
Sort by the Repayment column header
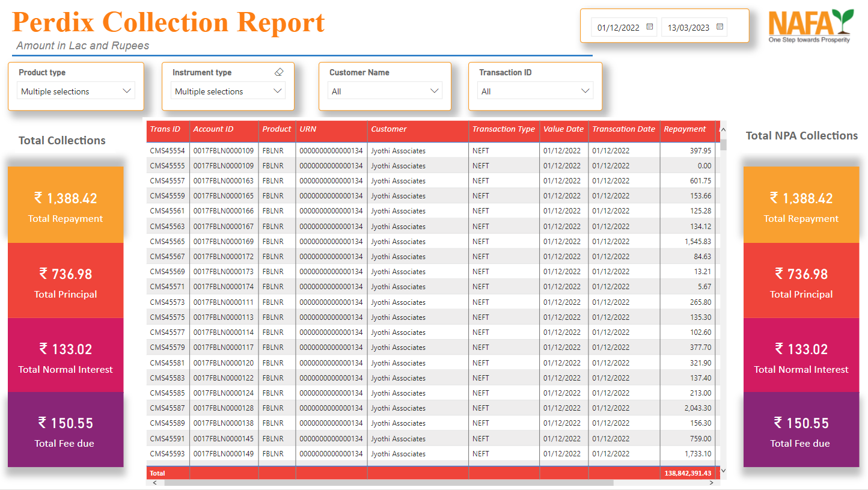click(x=685, y=129)
